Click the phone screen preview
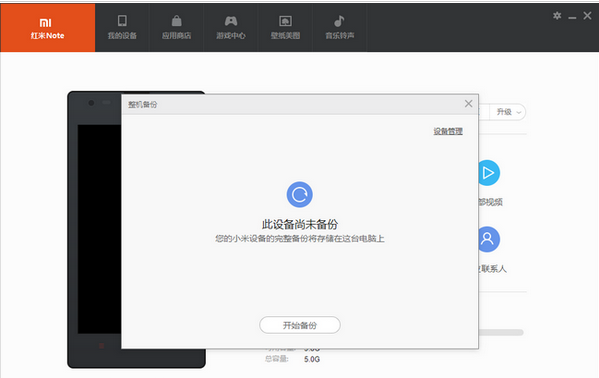 [99, 229]
